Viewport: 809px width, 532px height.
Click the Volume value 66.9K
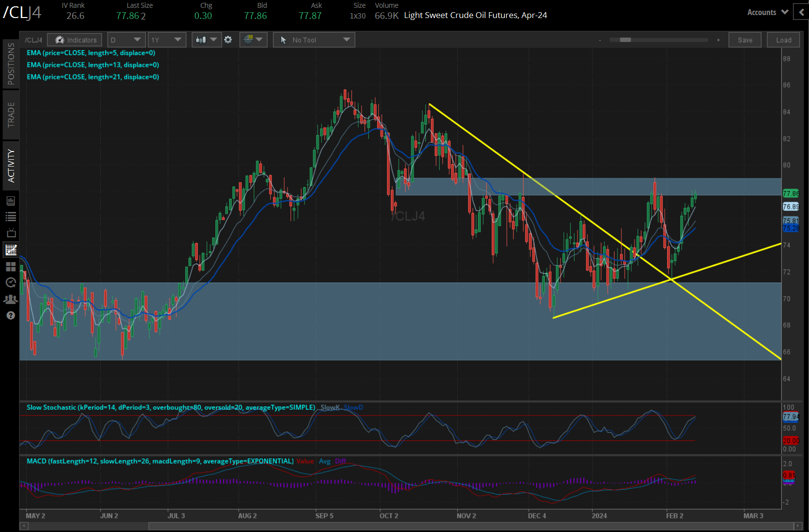[x=386, y=16]
